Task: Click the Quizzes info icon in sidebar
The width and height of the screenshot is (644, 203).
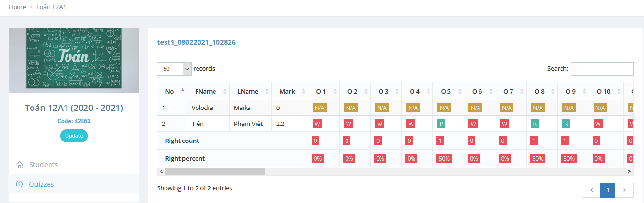Action: point(20,184)
